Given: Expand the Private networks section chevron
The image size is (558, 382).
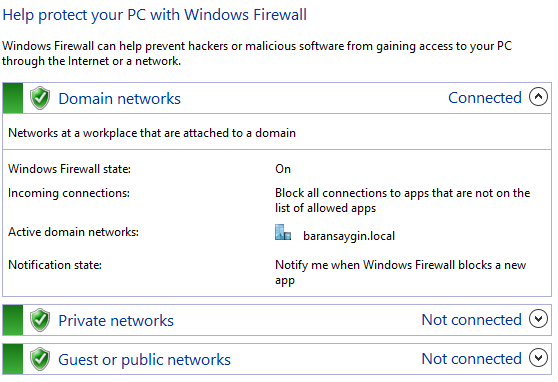Looking at the screenshot, I should 538,319.
